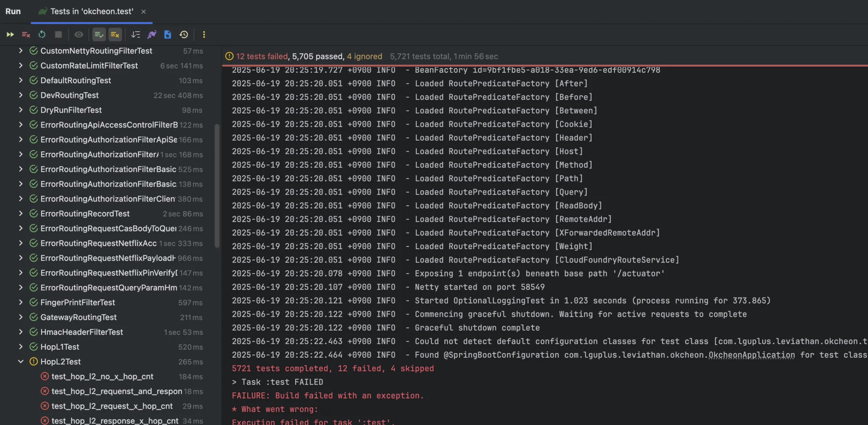The width and height of the screenshot is (868, 425).
Task: Toggle the Show Passed tests filter
Action: coord(99,35)
